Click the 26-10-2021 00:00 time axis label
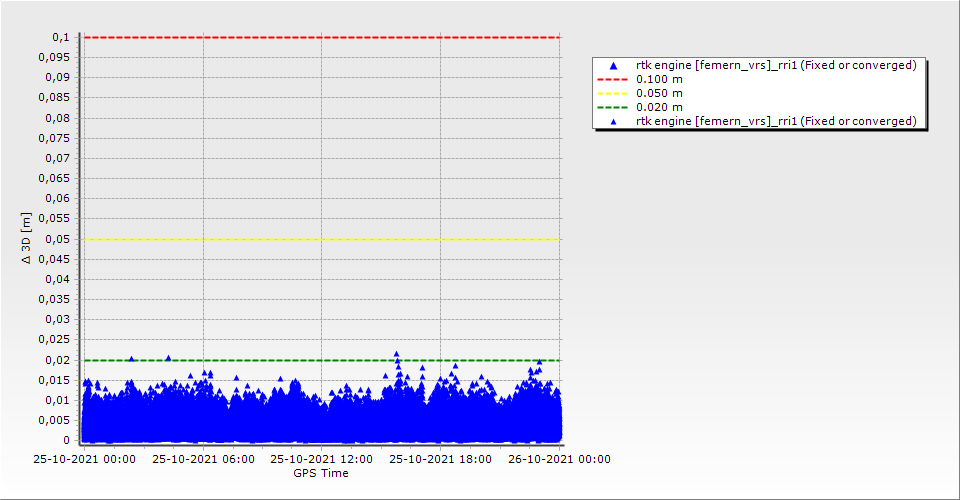 tap(559, 459)
